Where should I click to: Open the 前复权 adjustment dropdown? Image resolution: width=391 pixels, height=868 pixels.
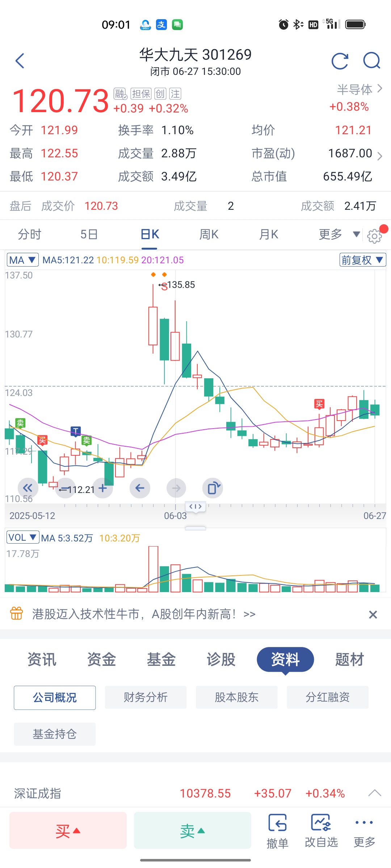click(363, 260)
